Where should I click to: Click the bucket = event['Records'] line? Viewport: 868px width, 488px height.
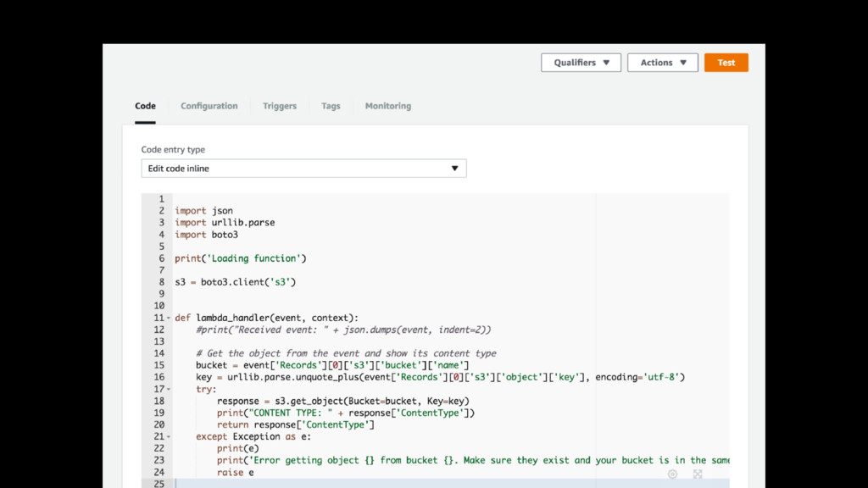[332, 365]
